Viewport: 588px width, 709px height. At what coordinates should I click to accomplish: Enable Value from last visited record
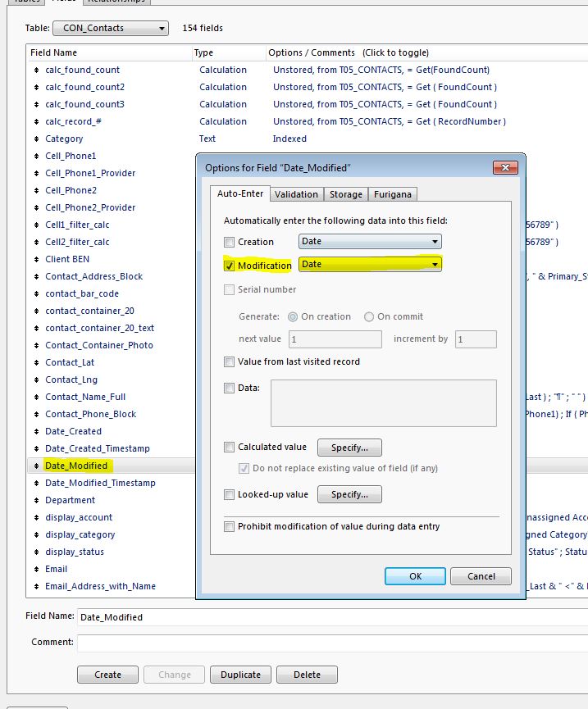[230, 361]
